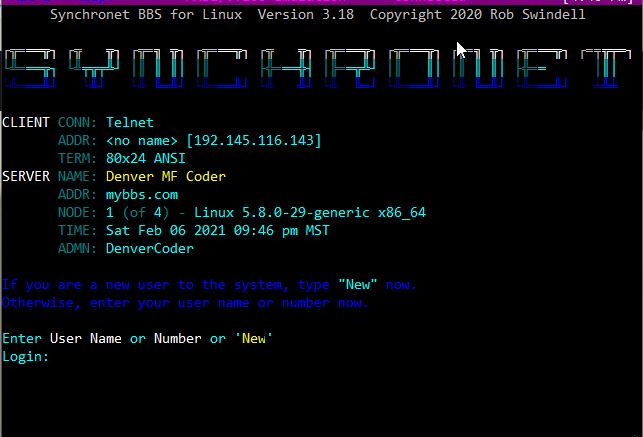The height and width of the screenshot is (437, 643).
Task: Click the 'Synchronet BBS for Linux' header text
Action: click(146, 15)
